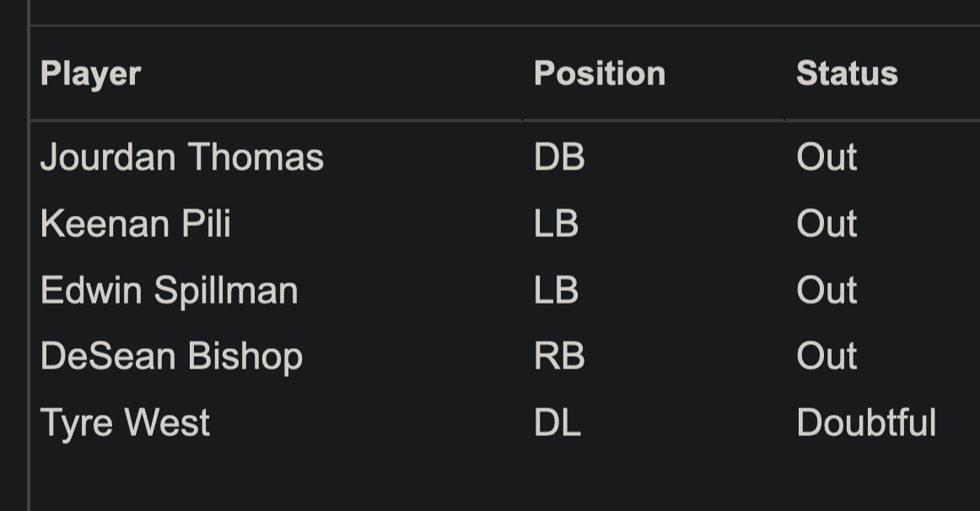Click the Out status for Jourdan Thomas
The image size is (980, 511).
[827, 158]
